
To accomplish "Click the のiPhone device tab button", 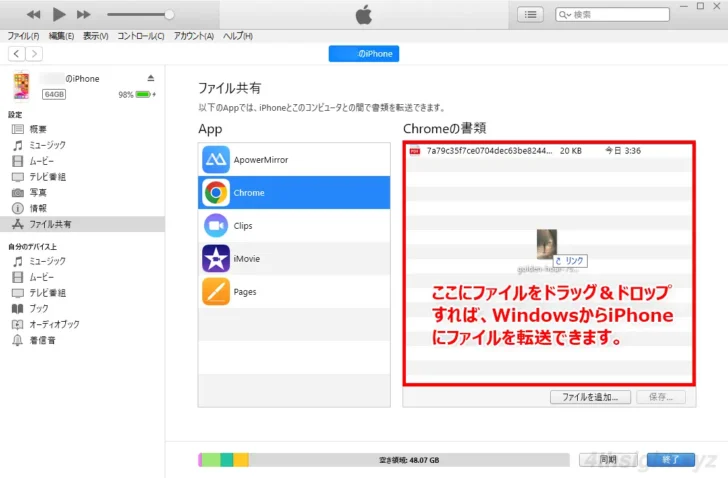I will point(364,54).
